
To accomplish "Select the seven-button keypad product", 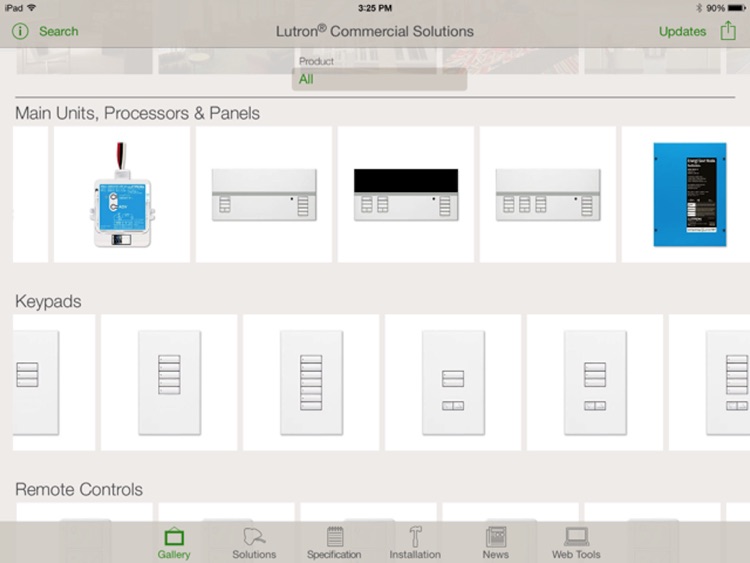I will coord(311,382).
